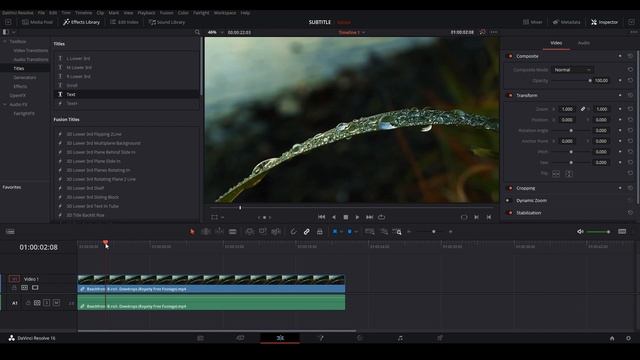Toggle the Mixer panel

533,22
